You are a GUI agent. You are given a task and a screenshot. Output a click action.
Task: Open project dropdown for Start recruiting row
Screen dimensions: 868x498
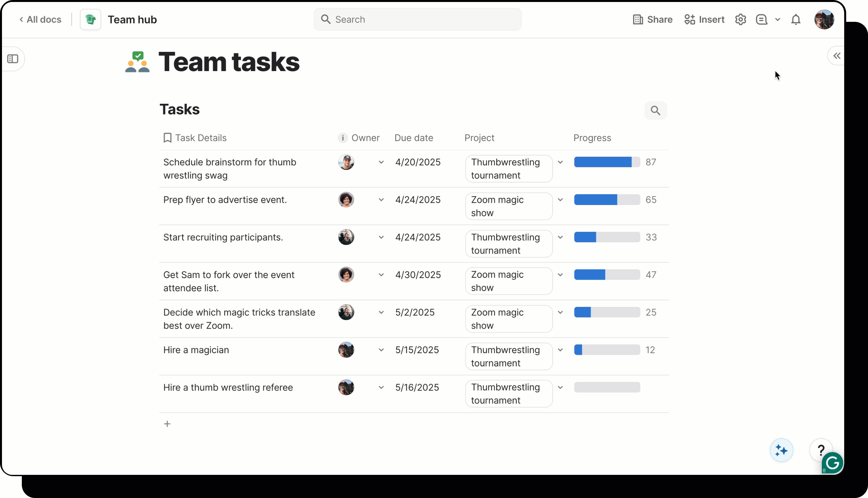pyautogui.click(x=560, y=237)
